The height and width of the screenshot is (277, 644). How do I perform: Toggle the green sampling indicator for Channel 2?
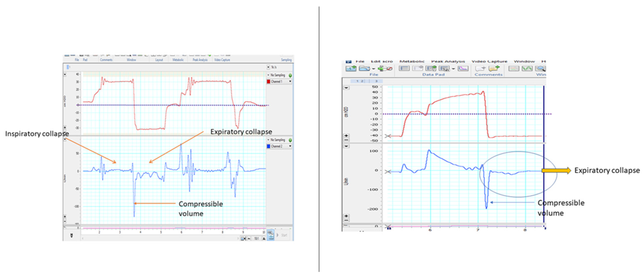[x=290, y=140]
